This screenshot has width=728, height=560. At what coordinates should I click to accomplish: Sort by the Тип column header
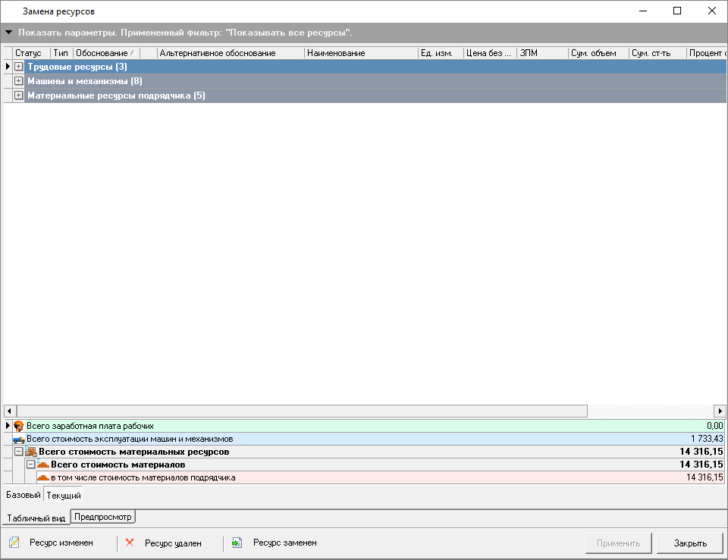pyautogui.click(x=61, y=53)
